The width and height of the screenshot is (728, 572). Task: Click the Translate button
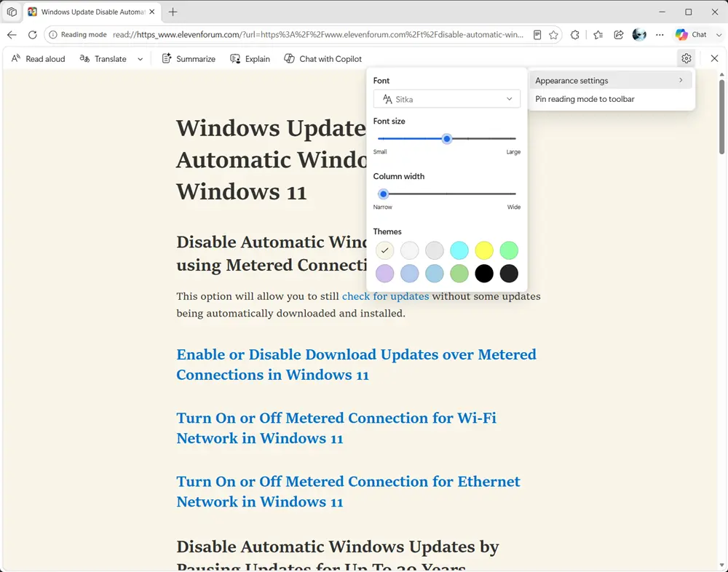(x=103, y=59)
